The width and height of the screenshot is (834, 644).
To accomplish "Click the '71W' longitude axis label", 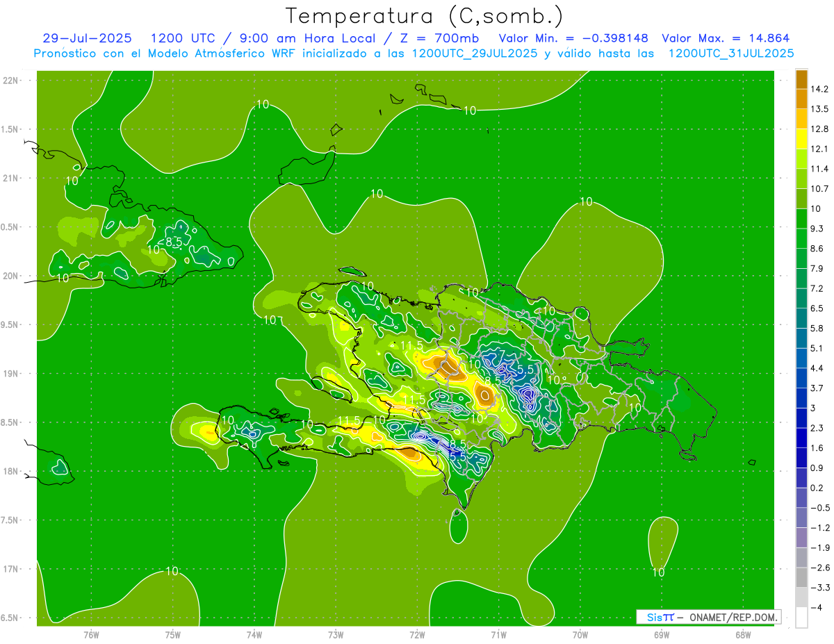I will point(498,634).
